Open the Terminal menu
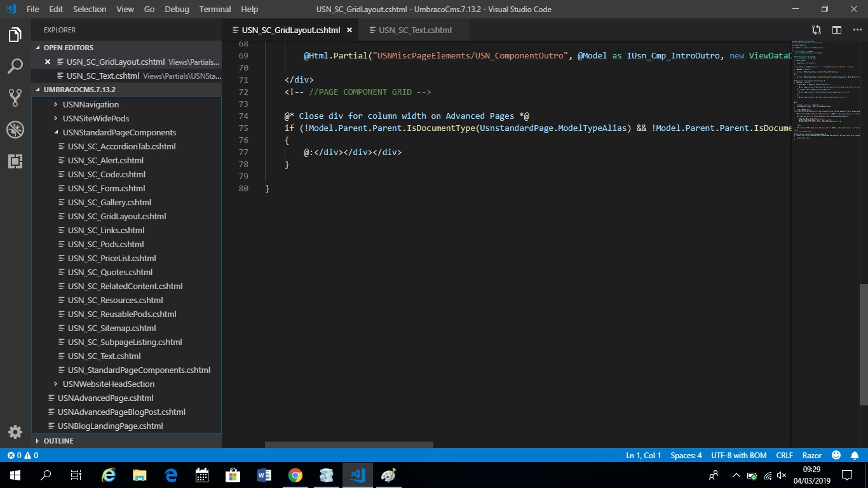868x488 pixels. coord(215,9)
